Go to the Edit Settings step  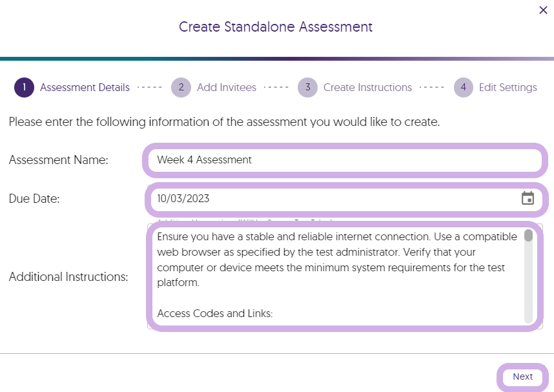tap(508, 87)
